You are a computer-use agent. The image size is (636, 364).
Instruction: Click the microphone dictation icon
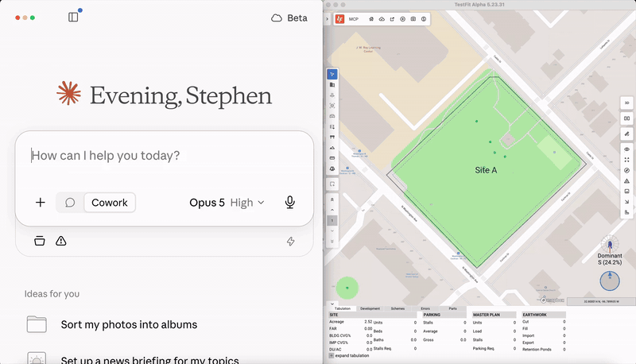(x=289, y=203)
